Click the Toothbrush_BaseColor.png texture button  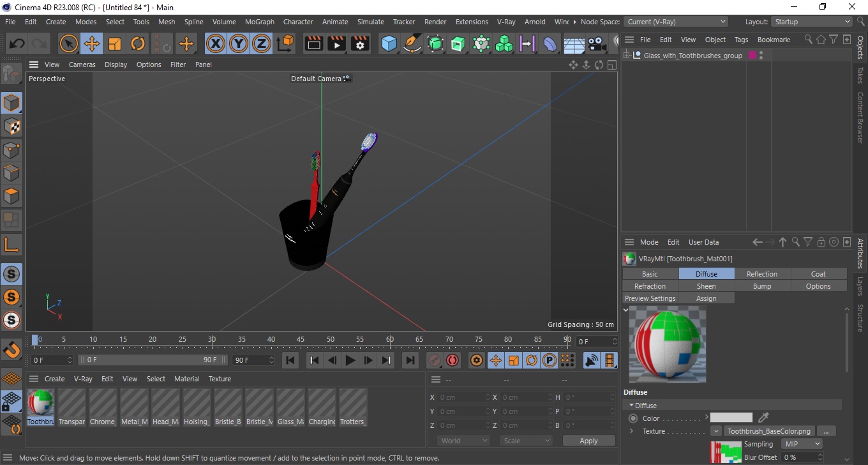[769, 431]
